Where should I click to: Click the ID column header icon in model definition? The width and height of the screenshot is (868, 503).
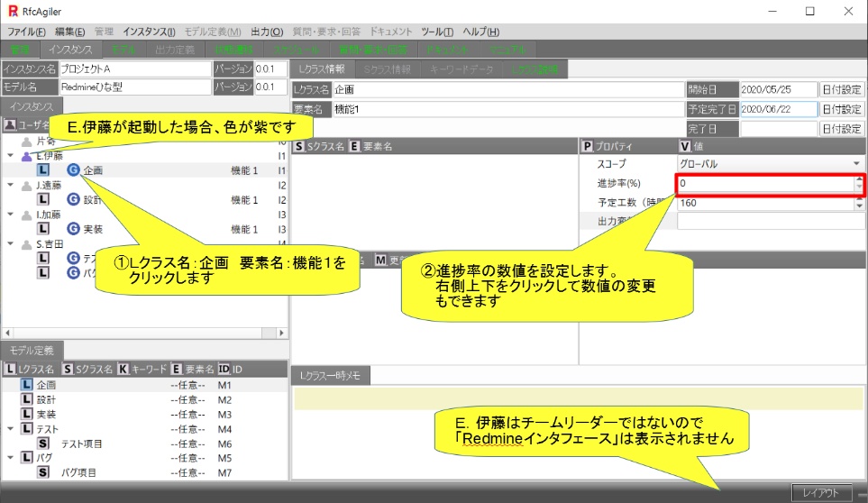pyautogui.click(x=224, y=369)
